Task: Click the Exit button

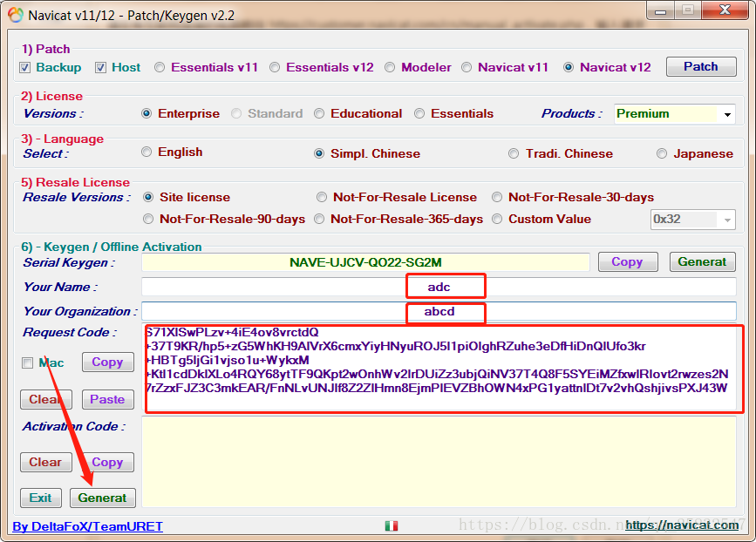Action: (x=41, y=498)
